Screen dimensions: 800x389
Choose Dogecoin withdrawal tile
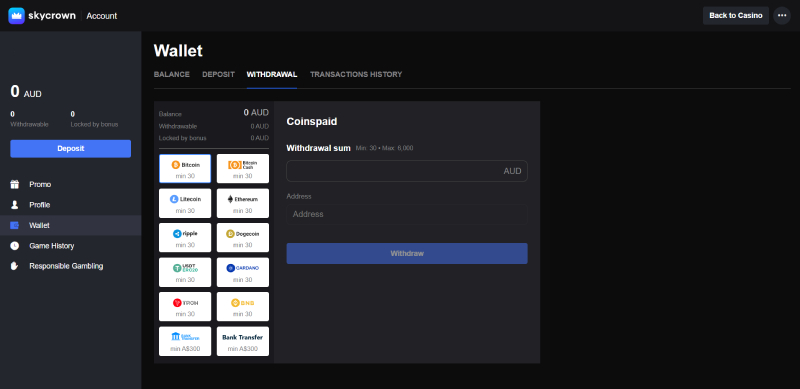pyautogui.click(x=243, y=237)
